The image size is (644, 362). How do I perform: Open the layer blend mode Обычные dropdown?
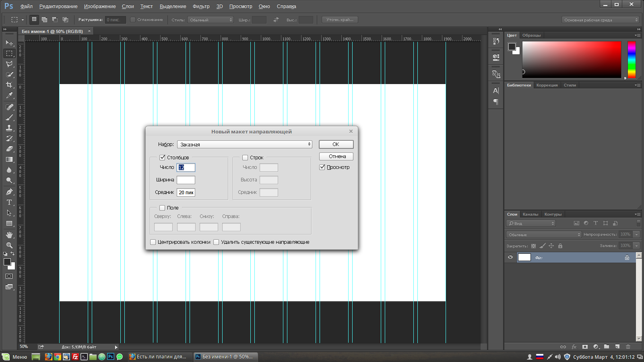(x=544, y=234)
